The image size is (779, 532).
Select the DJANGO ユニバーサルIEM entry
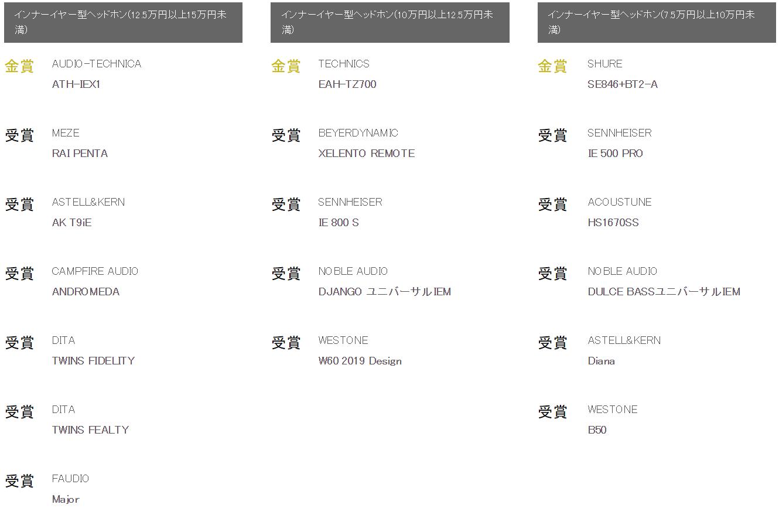click(385, 292)
